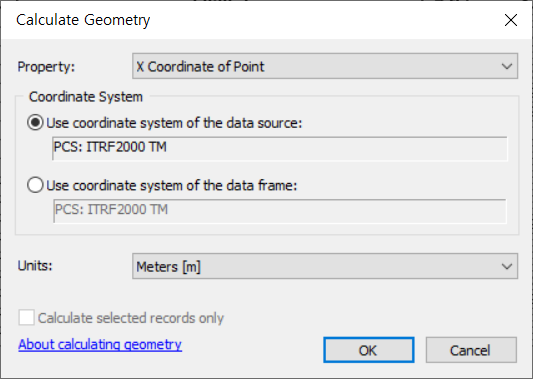Screen dimensions: 533x379
Task: Select the data frame coordinate system radio button
Action: [35, 185]
